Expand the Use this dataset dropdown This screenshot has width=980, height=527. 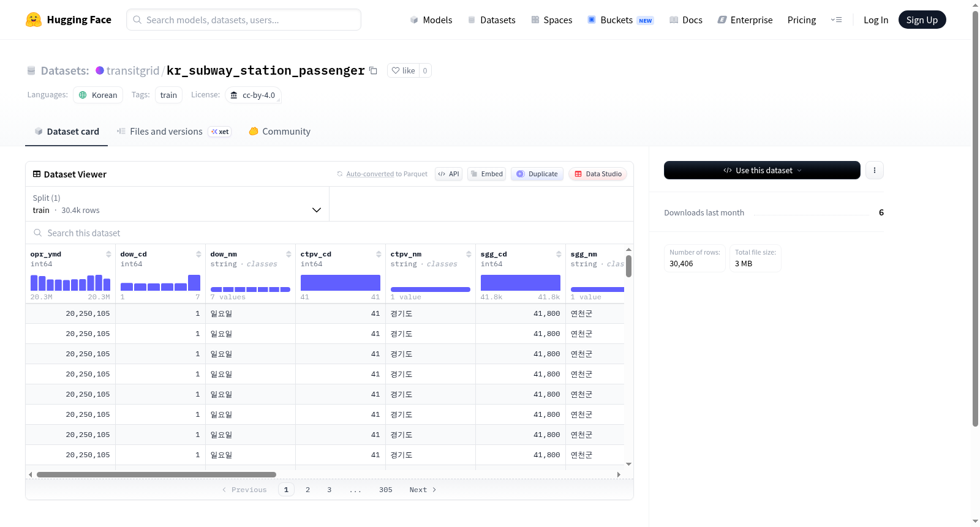[x=762, y=170]
